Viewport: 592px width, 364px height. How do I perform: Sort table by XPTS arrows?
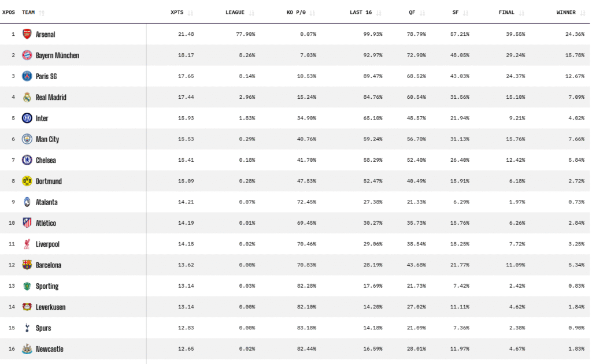[190, 13]
